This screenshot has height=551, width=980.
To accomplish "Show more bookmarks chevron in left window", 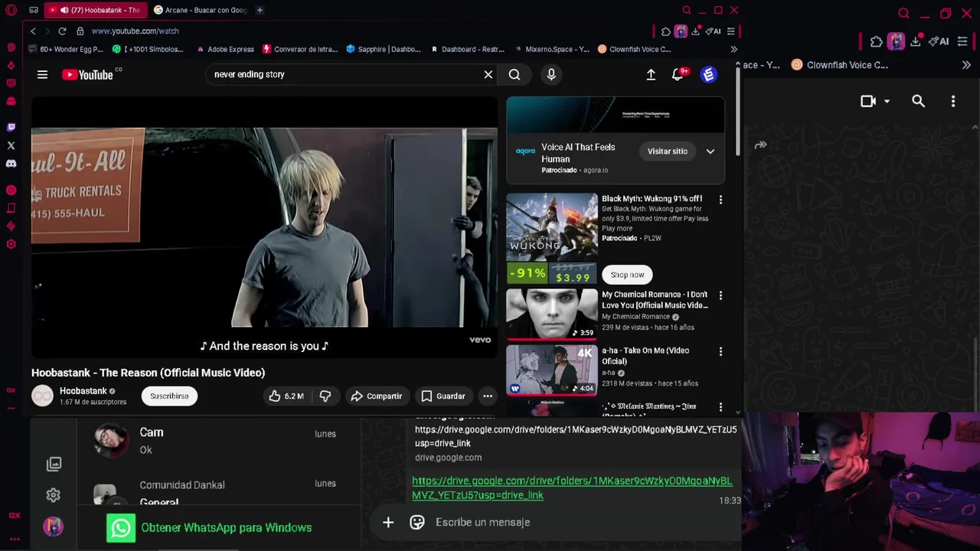I will [x=733, y=49].
